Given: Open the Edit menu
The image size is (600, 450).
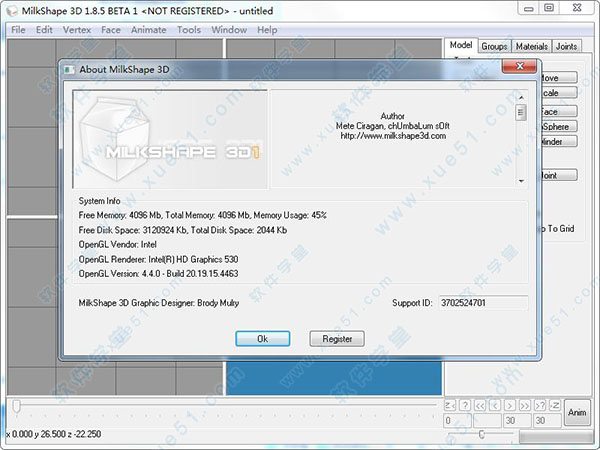Looking at the screenshot, I should (x=44, y=30).
